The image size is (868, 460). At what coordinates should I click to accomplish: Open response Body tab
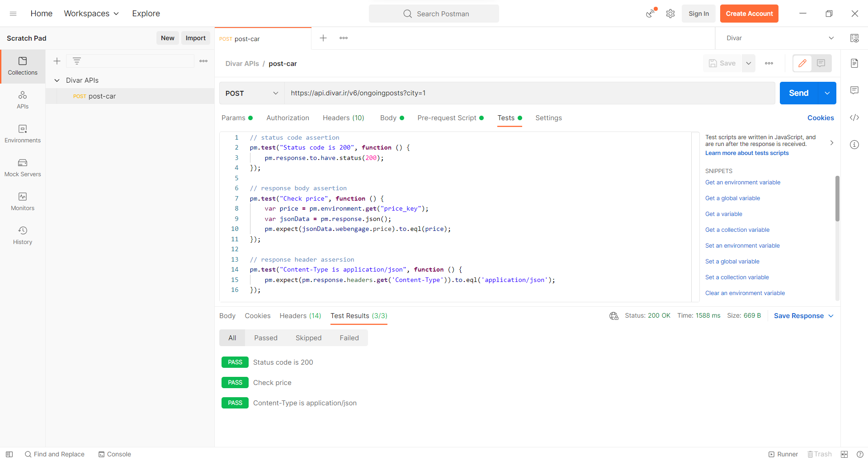227,316
